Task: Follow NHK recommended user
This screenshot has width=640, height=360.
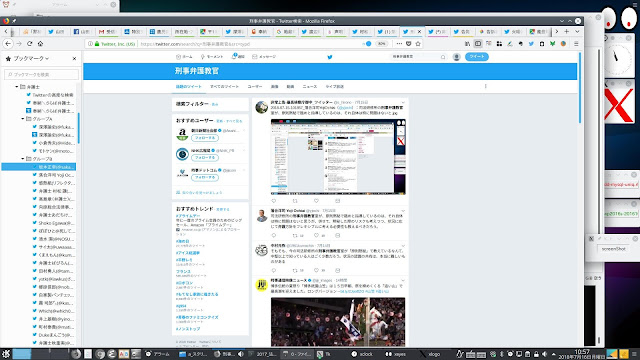Action: tap(205, 158)
